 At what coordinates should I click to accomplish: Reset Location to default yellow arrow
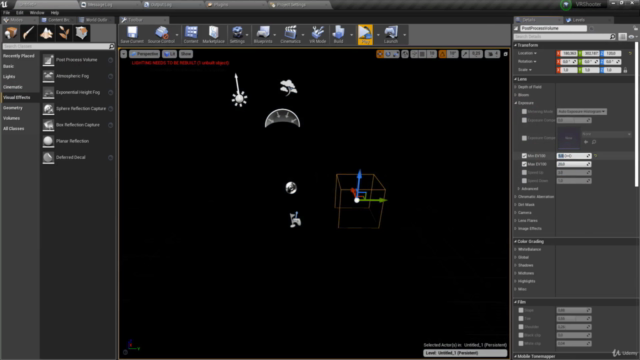[630, 53]
